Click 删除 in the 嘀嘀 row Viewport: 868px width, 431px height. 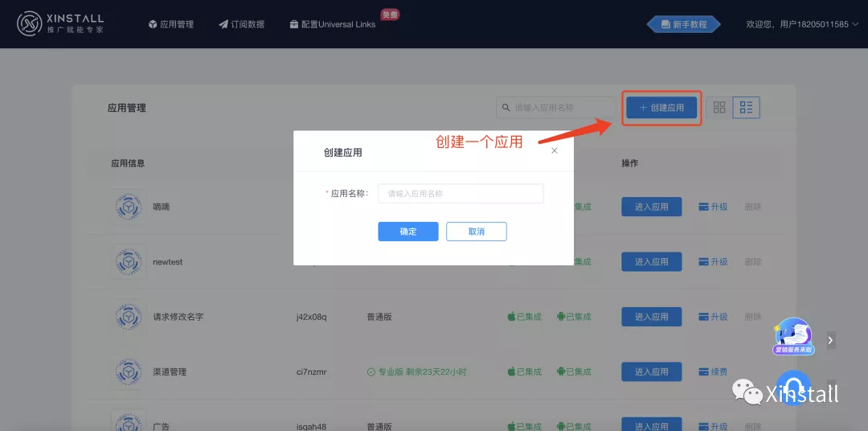coord(753,207)
